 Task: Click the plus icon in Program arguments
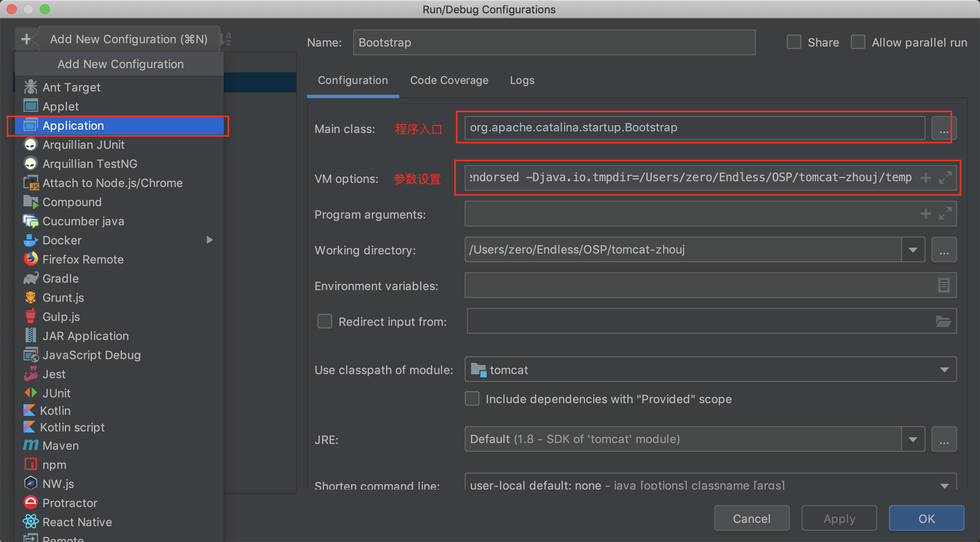(926, 214)
